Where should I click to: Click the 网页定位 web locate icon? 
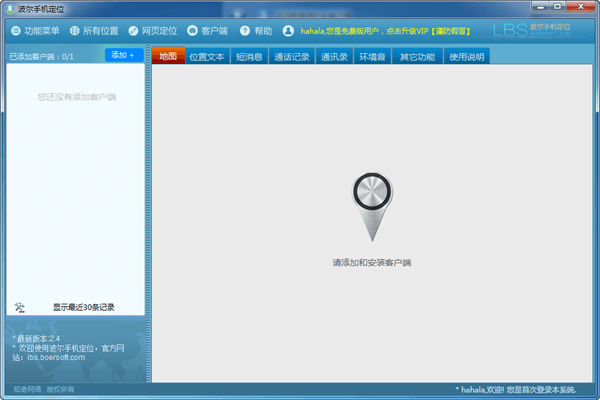point(134,31)
